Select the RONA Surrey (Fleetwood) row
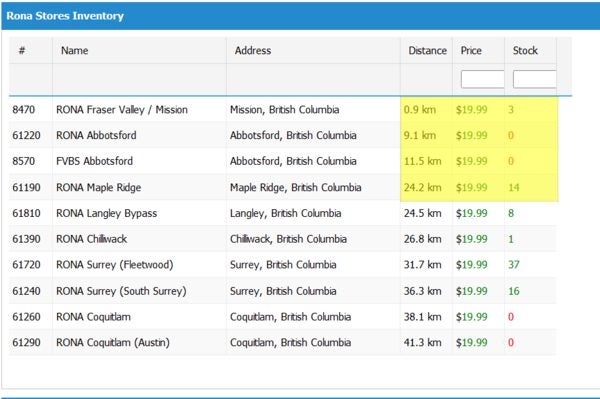 click(282, 265)
